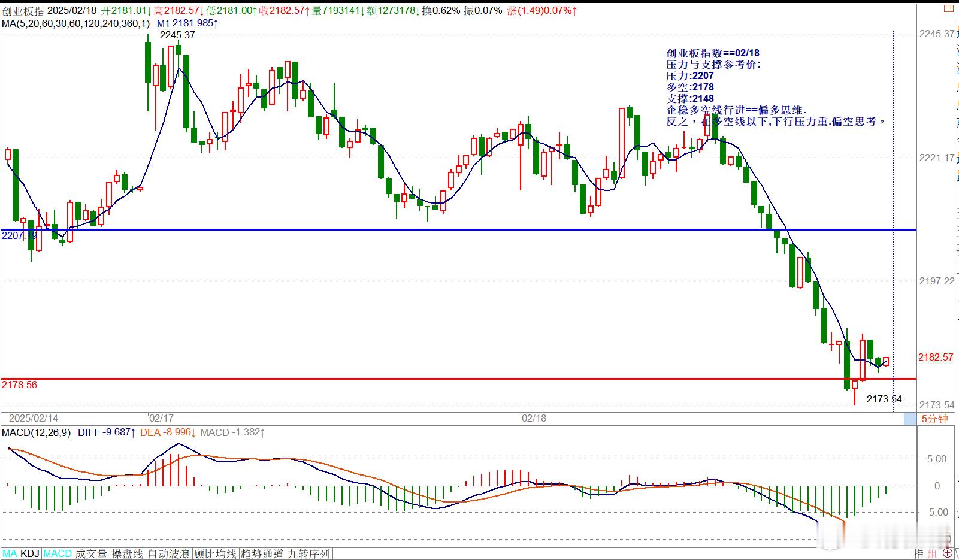Click the 高2182.57 high value in header
This screenshot has width=959, height=560.
tap(179, 11)
